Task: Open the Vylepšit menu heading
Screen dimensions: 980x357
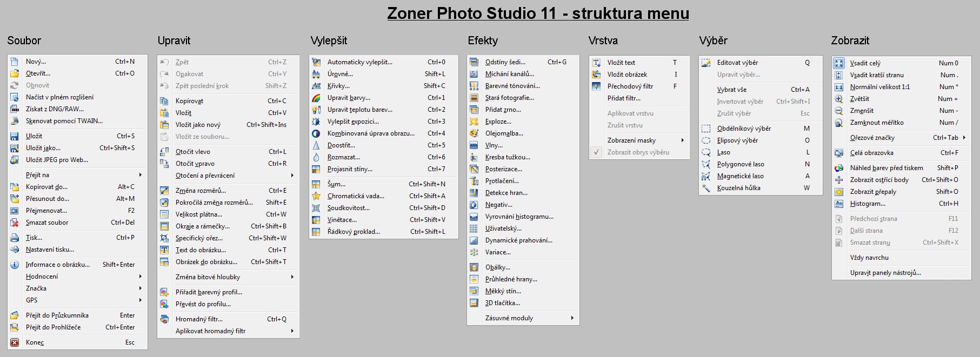Action: [x=329, y=41]
